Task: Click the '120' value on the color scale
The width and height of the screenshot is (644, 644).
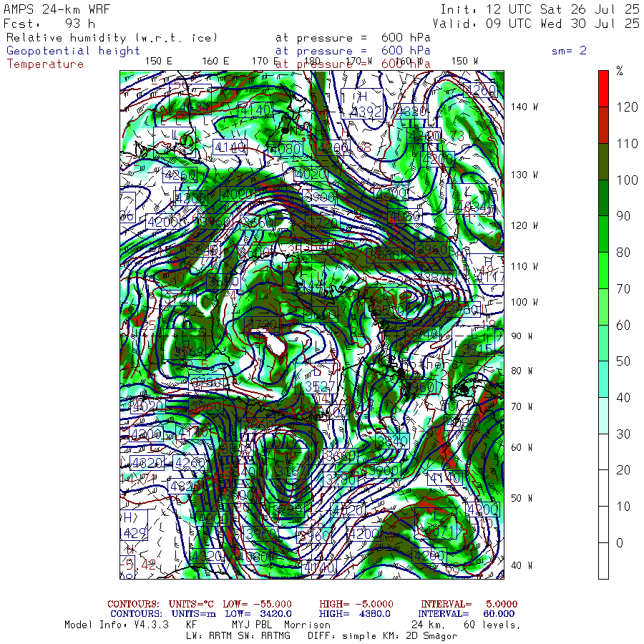Action: pos(627,107)
